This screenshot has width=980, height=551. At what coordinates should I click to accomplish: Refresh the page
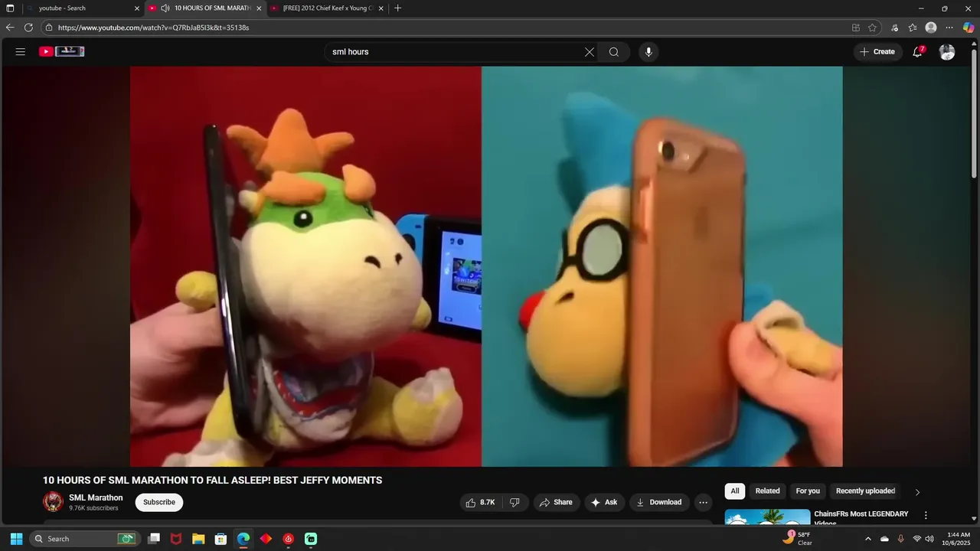28,28
